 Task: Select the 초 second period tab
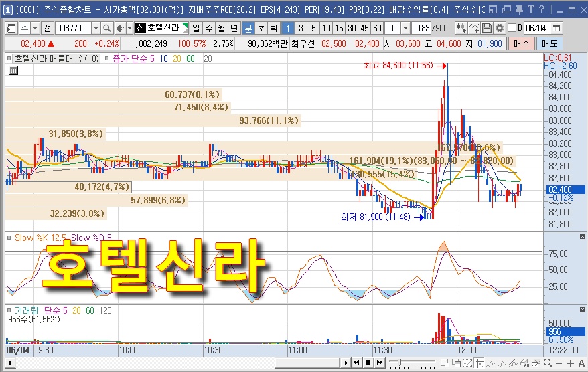(x=261, y=28)
